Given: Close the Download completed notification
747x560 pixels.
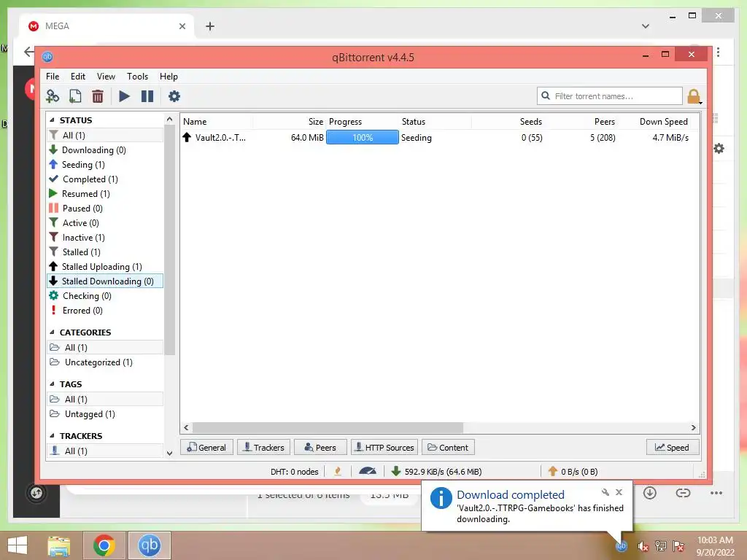Looking at the screenshot, I should point(619,492).
